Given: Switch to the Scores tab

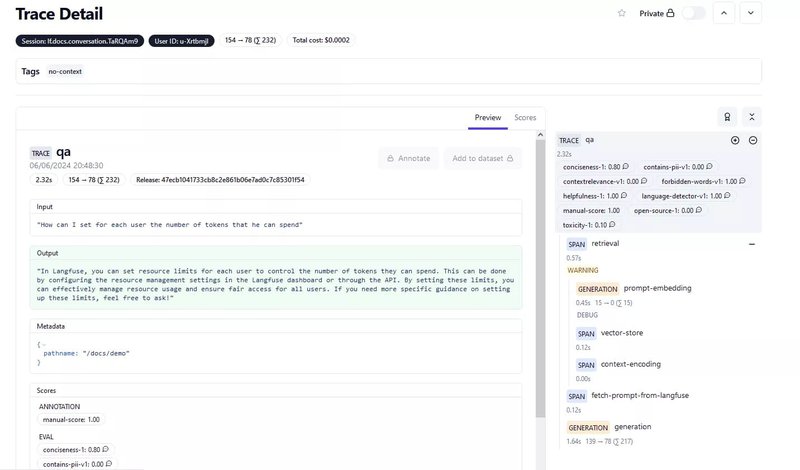Looking at the screenshot, I should (525, 117).
